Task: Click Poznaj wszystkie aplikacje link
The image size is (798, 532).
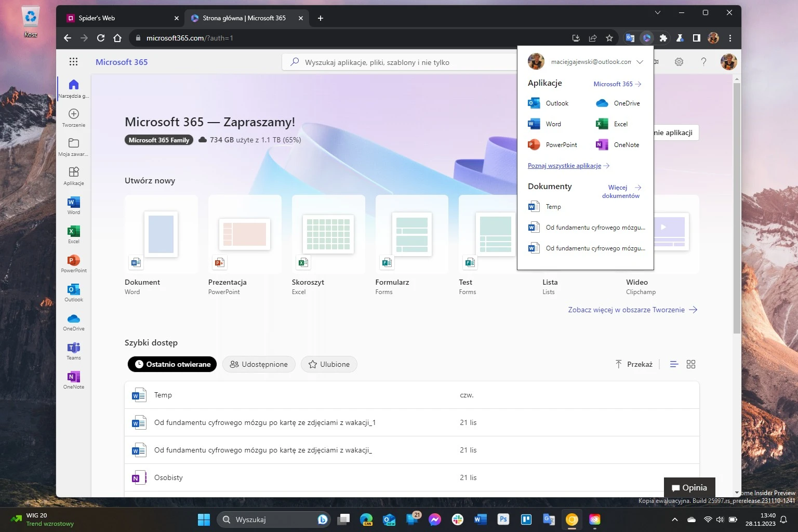Action: [568, 166]
